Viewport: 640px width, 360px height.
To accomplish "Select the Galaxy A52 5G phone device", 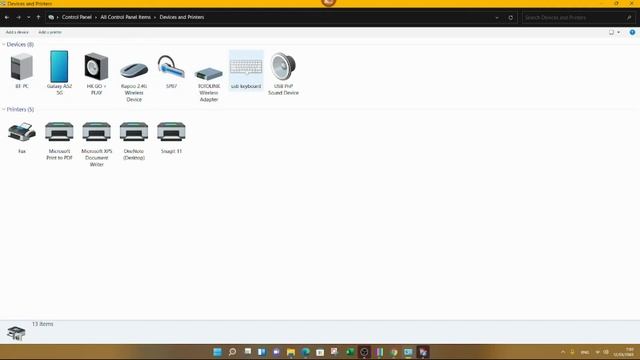I will [59, 67].
